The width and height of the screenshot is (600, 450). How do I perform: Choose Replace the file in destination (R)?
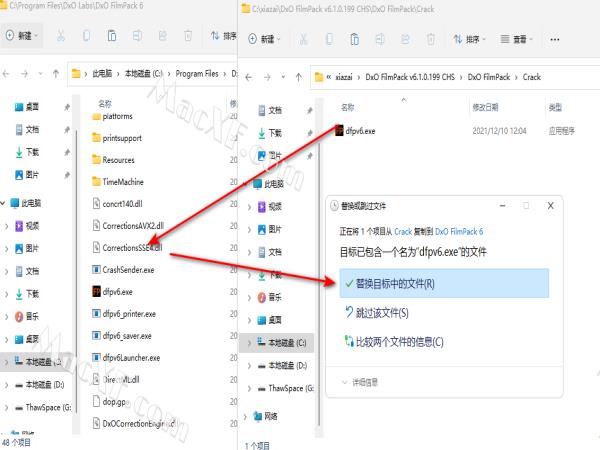coord(444,283)
